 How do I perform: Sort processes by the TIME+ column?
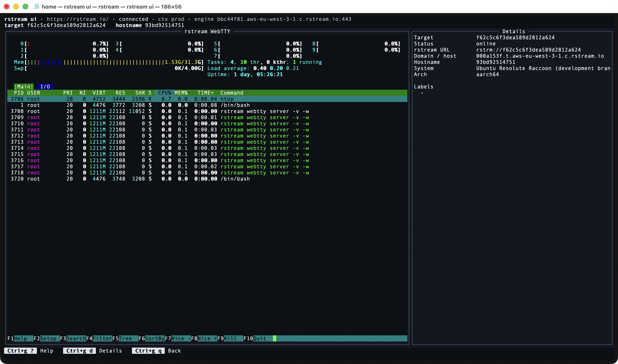[x=206, y=93]
